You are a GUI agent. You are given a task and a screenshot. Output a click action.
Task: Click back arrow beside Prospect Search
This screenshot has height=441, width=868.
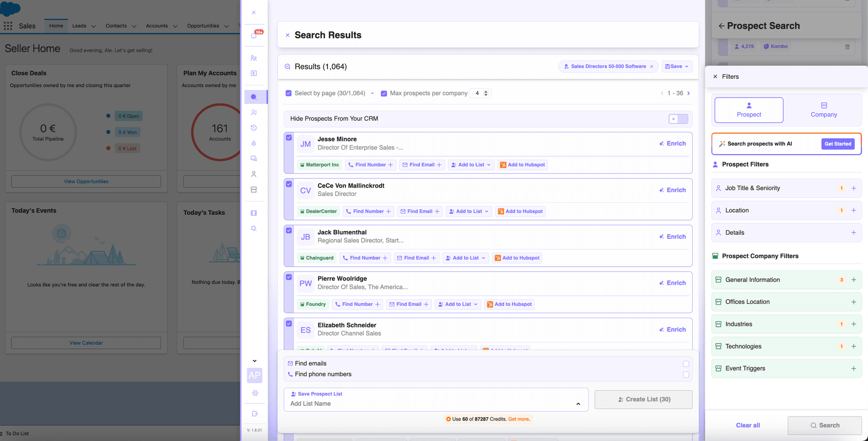(722, 26)
